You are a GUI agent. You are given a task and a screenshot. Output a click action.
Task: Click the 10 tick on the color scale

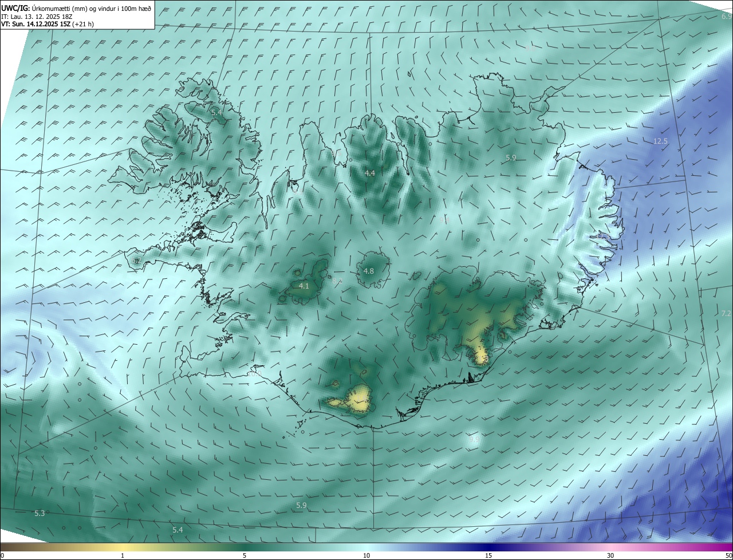point(366,555)
